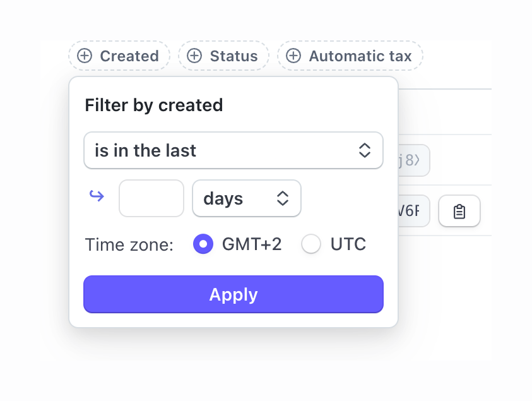Click the chevron in the condition selector

coord(365,150)
